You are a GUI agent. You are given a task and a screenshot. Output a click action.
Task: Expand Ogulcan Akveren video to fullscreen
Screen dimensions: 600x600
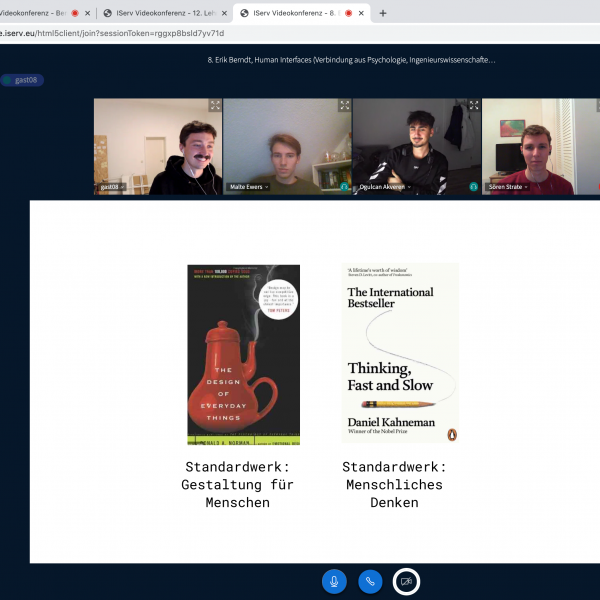coord(474,105)
